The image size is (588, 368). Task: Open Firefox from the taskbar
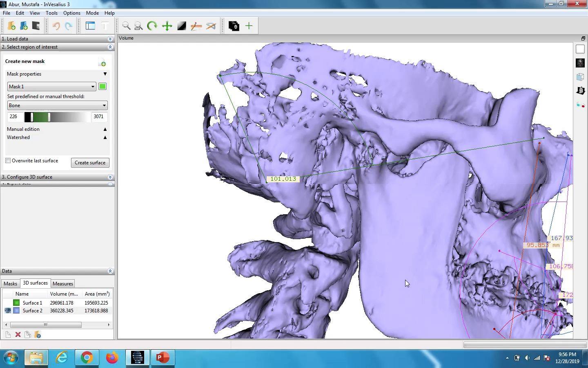point(112,358)
